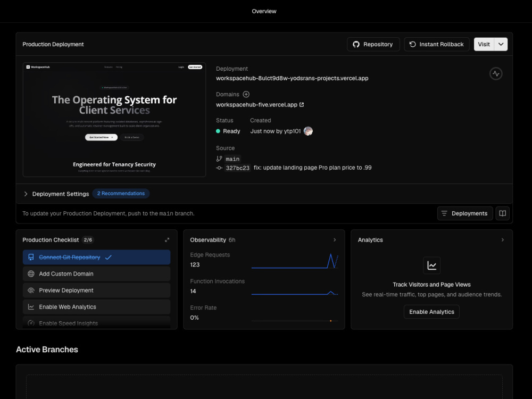Expand the Production Checklist panel
Screen dimensions: 532x399
(x=167, y=240)
